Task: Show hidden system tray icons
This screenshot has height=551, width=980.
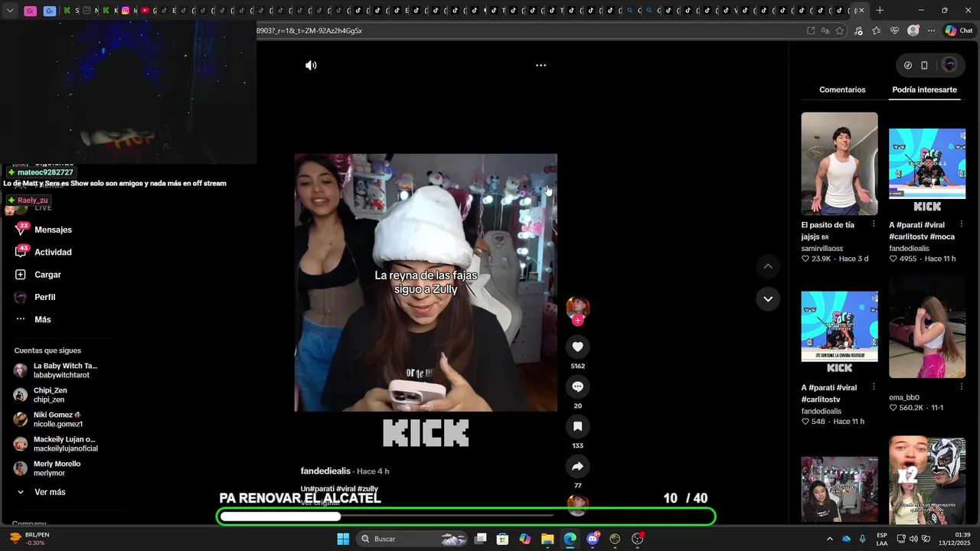Action: (x=829, y=539)
